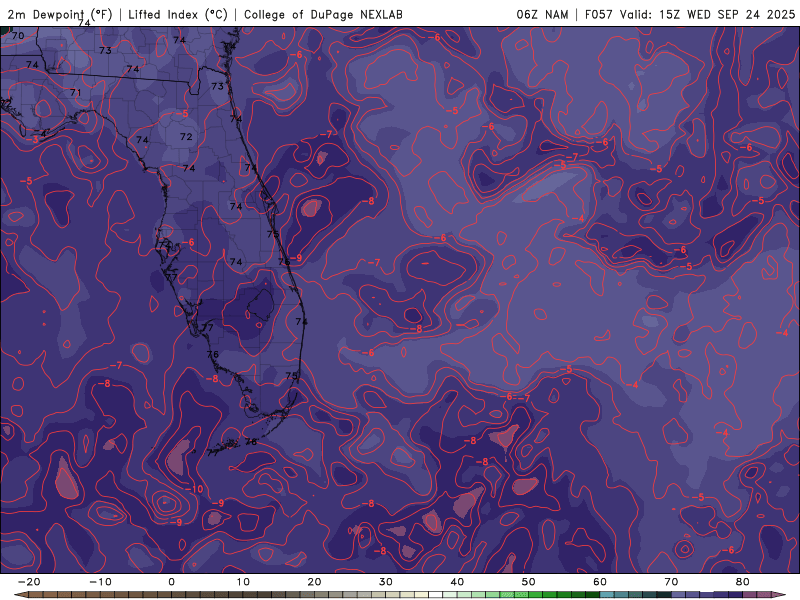
Task: Click the "2m Dewpoint (°F)" title text
Action: [x=59, y=14]
